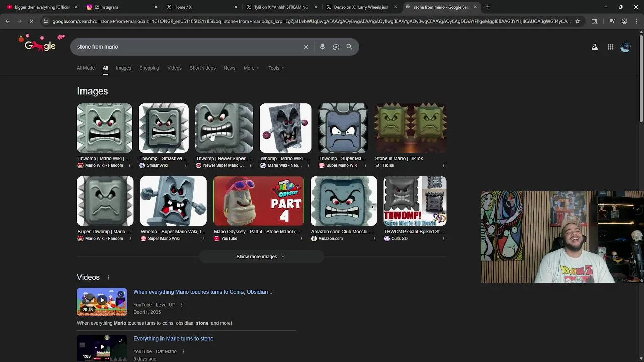
Task: Click the Whomp Mario Wiki Neo image thumbnail
Action: pyautogui.click(x=285, y=128)
